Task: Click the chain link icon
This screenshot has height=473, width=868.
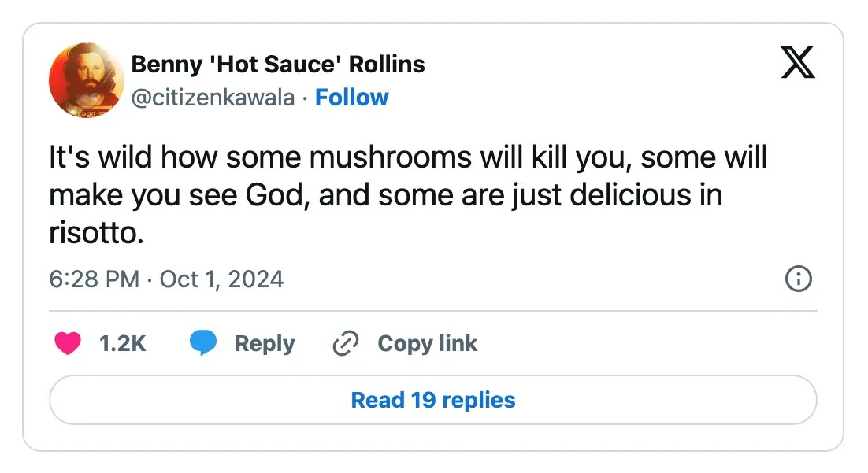Action: [346, 343]
